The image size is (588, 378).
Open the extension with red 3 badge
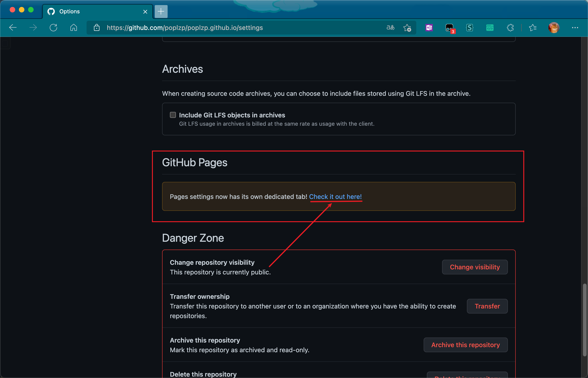pos(450,28)
